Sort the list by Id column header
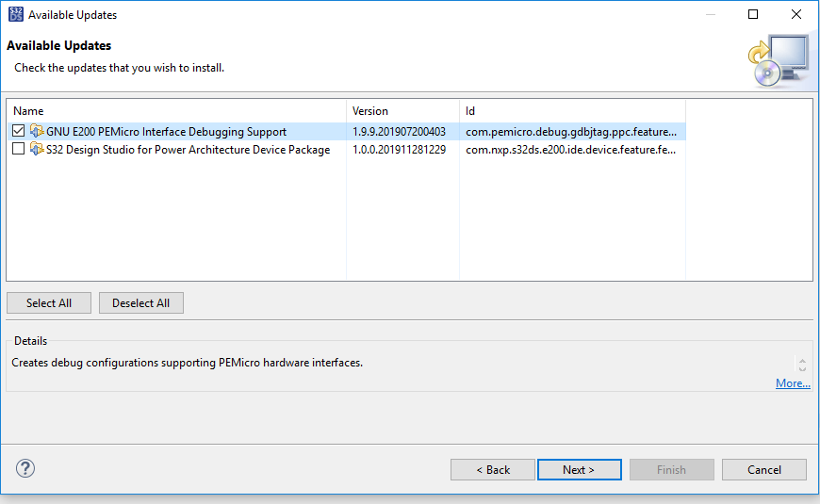This screenshot has width=820, height=504. click(x=572, y=111)
